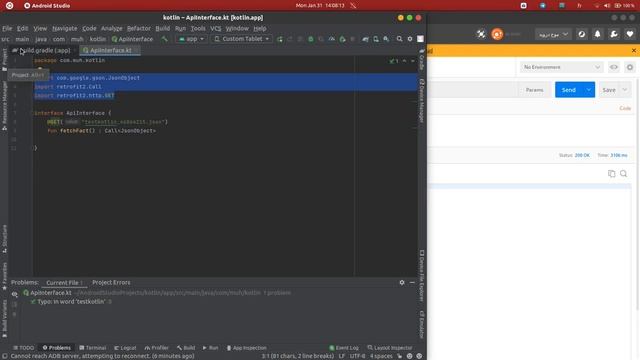Viewport: 640px width, 360px height.
Task: Open the Custom Tablet device dropdown
Action: pos(242,39)
